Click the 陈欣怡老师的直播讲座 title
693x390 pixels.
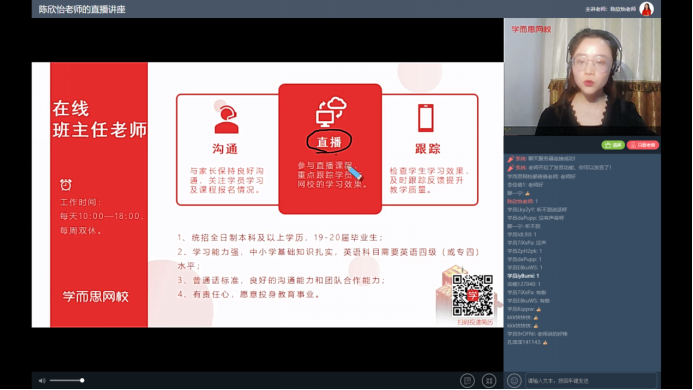(x=82, y=9)
